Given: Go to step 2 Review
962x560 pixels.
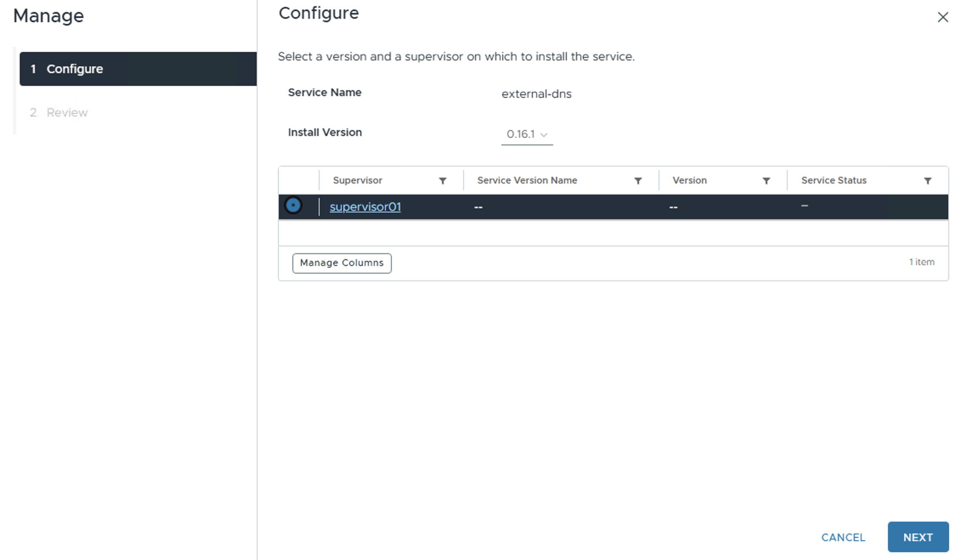Looking at the screenshot, I should (67, 113).
